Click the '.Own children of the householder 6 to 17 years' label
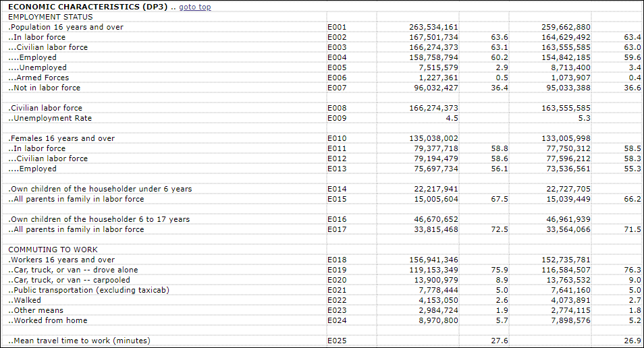This screenshot has width=644, height=348. pyautogui.click(x=99, y=219)
